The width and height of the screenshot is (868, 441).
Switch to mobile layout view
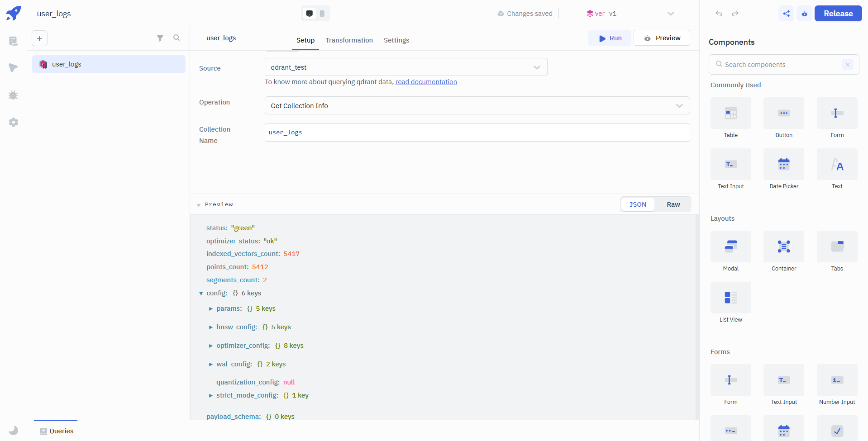322,14
